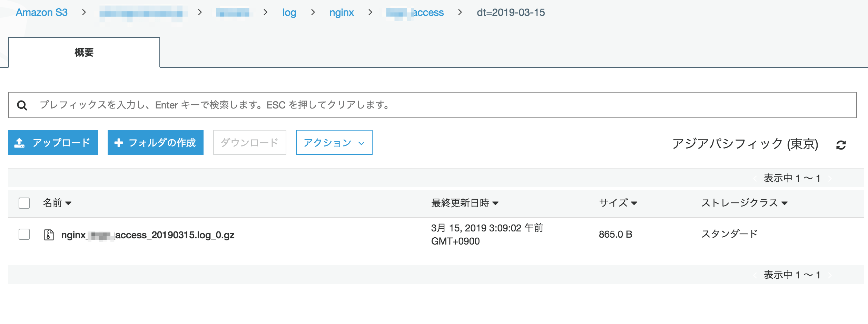
Task: Create a folder with フォルダの作成 button
Action: [x=156, y=143]
